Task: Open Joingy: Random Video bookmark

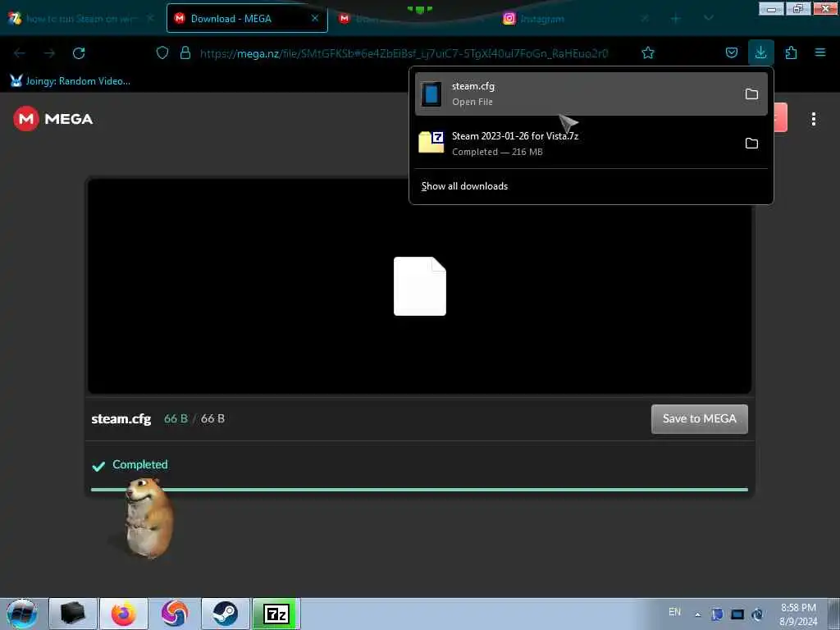Action: [71, 81]
